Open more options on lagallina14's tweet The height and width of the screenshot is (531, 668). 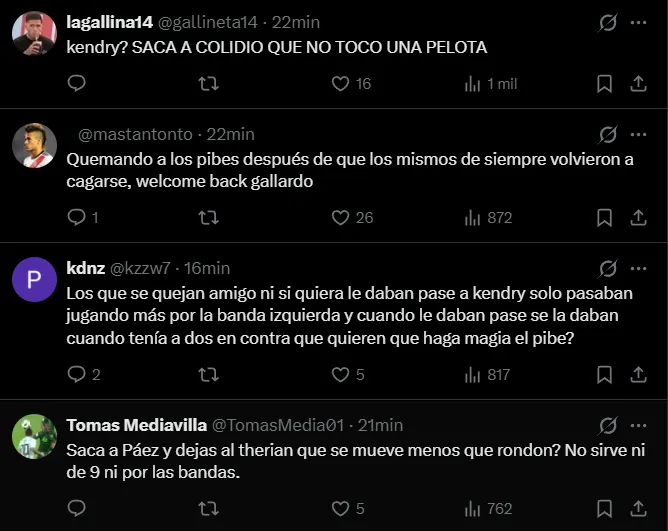point(639,22)
